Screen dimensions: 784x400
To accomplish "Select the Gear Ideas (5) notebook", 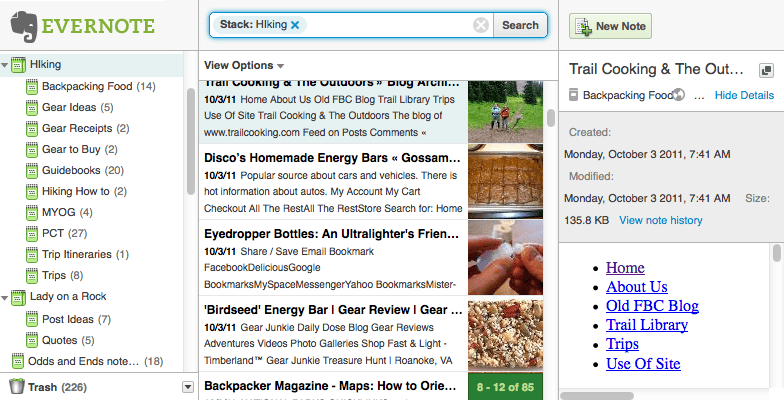I will pyautogui.click(x=78, y=108).
